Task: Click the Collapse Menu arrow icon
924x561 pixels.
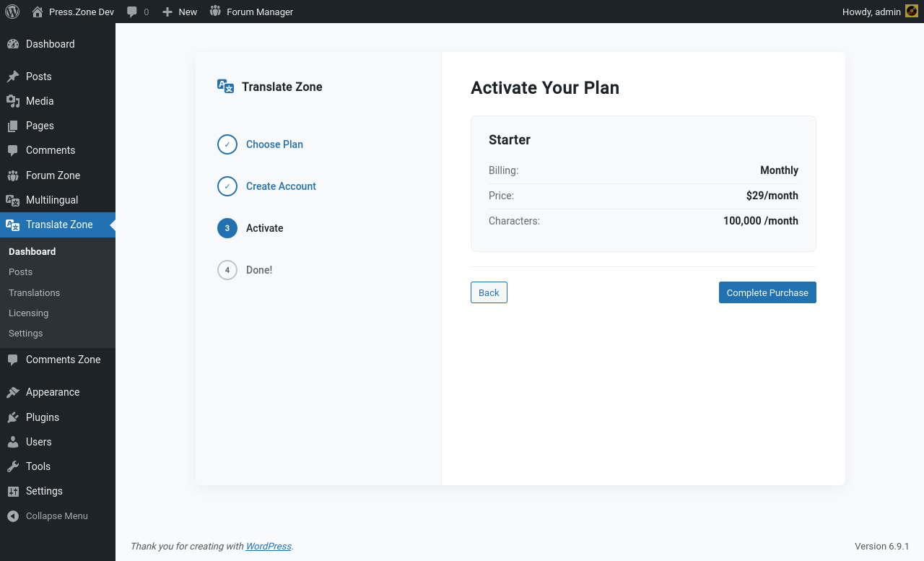Action: point(13,516)
